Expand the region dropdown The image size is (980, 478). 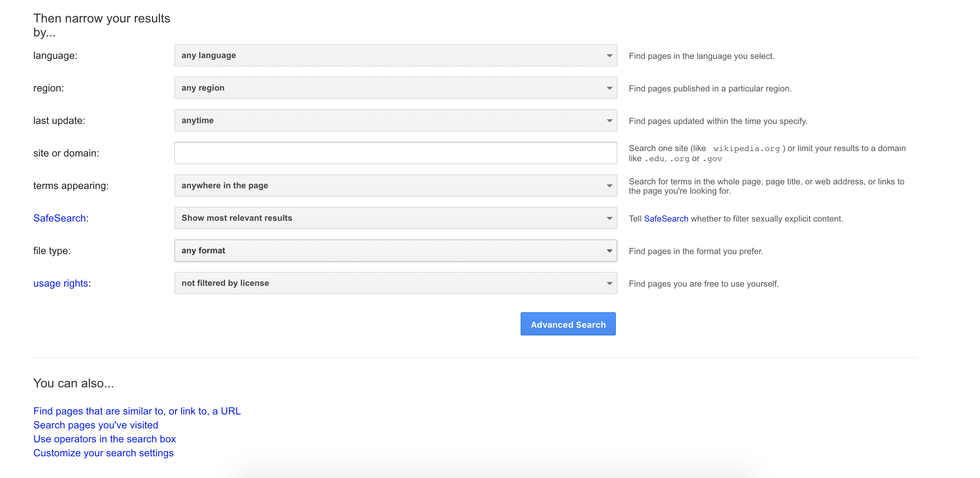395,88
